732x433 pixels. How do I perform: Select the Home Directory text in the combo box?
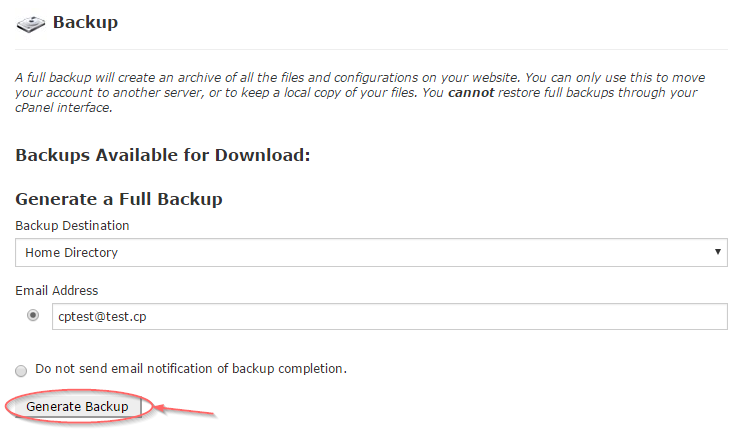tap(71, 252)
